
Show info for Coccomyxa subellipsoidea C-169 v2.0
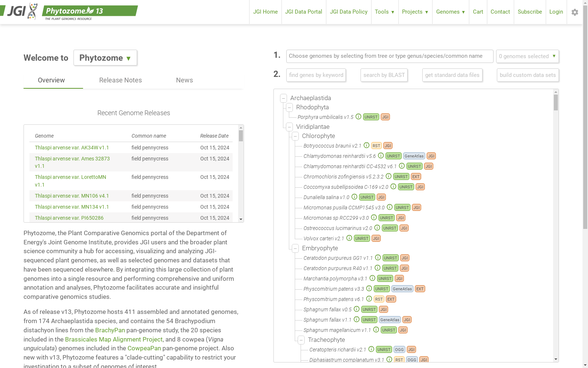[393, 187]
